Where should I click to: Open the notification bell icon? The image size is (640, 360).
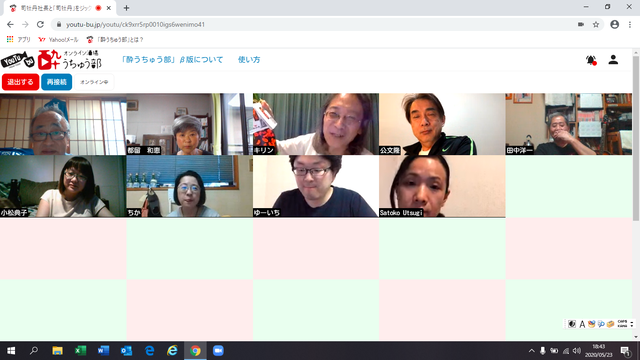pyautogui.click(x=591, y=60)
